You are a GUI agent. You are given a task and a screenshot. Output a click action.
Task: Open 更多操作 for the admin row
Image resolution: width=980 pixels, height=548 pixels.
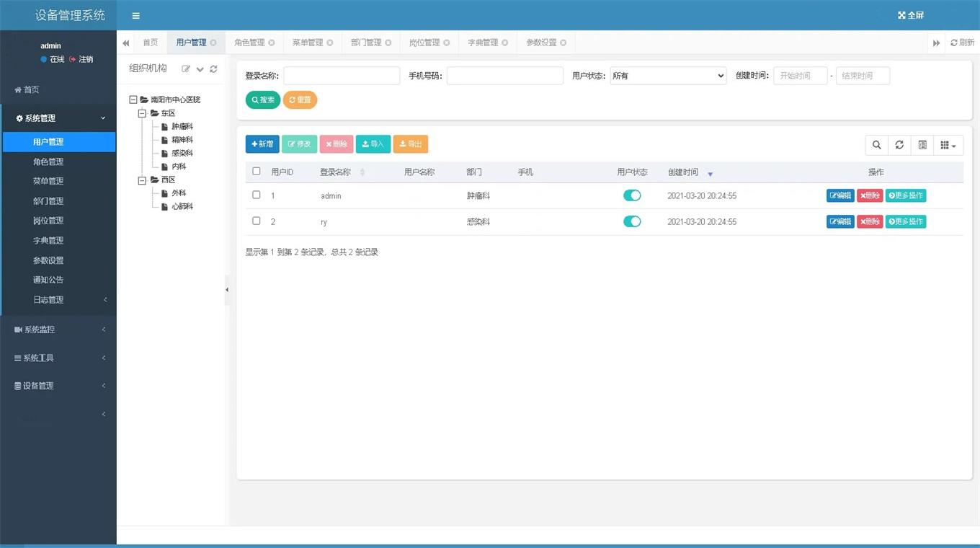pyautogui.click(x=906, y=195)
